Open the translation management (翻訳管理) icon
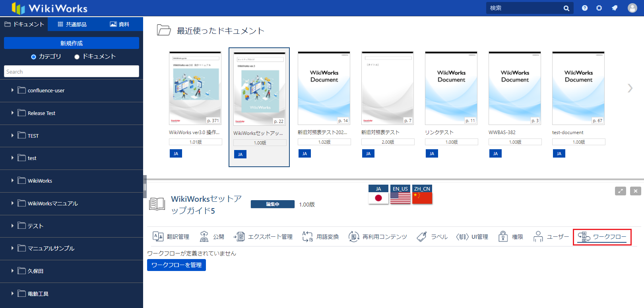This screenshot has height=308, width=644. tap(158, 236)
